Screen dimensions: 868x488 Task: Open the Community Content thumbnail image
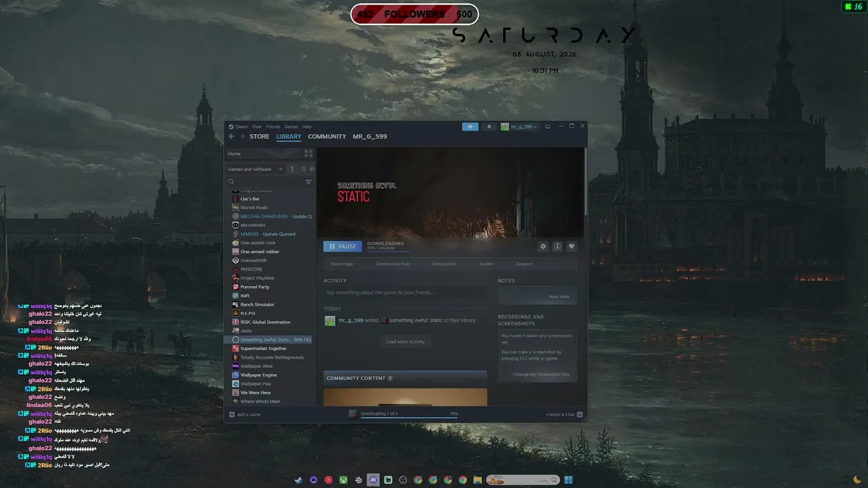click(405, 397)
